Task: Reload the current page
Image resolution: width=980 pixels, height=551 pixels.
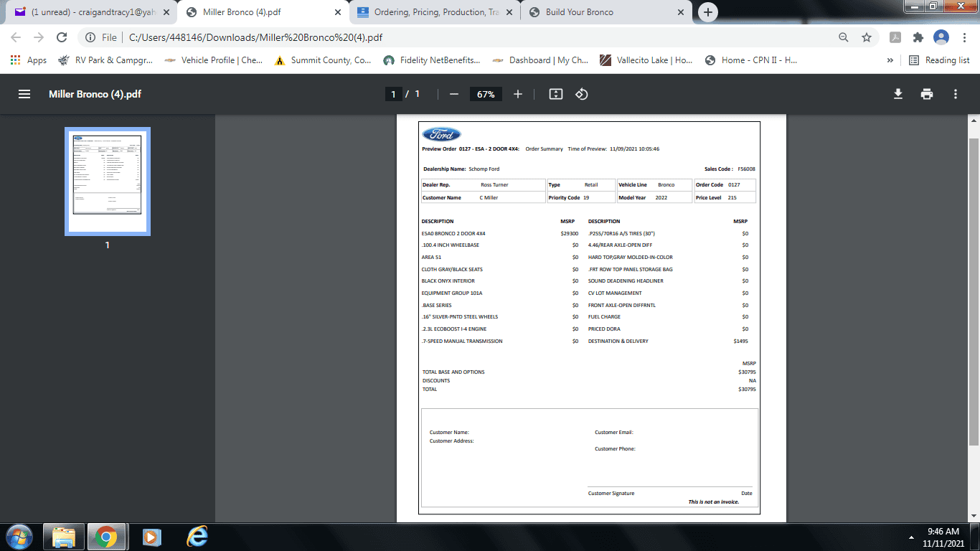Action: tap(62, 37)
